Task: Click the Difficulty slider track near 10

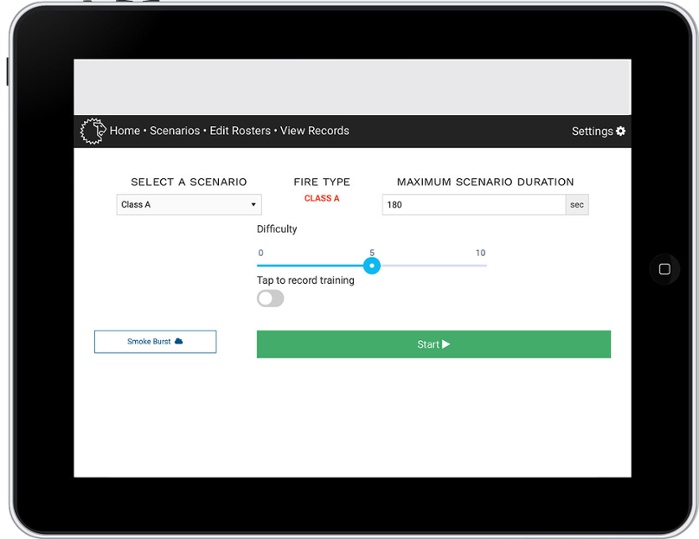Action: (481, 266)
